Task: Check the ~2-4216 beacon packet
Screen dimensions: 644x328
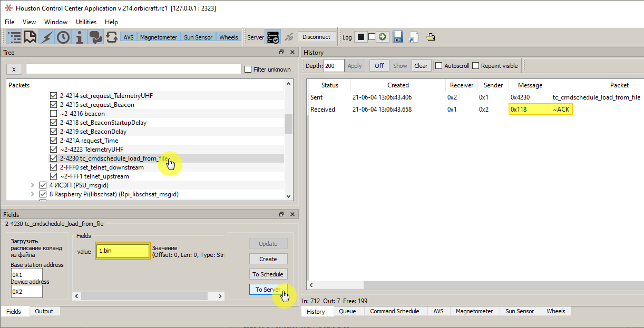Action: pyautogui.click(x=53, y=113)
